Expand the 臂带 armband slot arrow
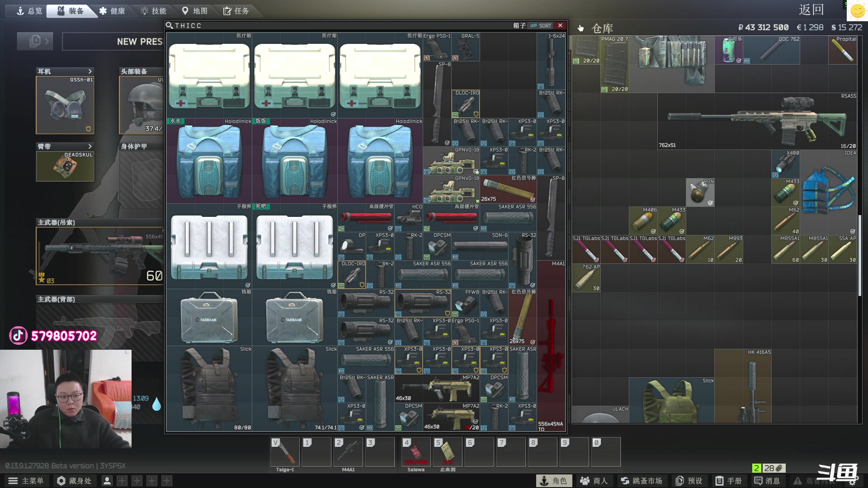Image resolution: width=868 pixels, height=488 pixels. [90, 146]
